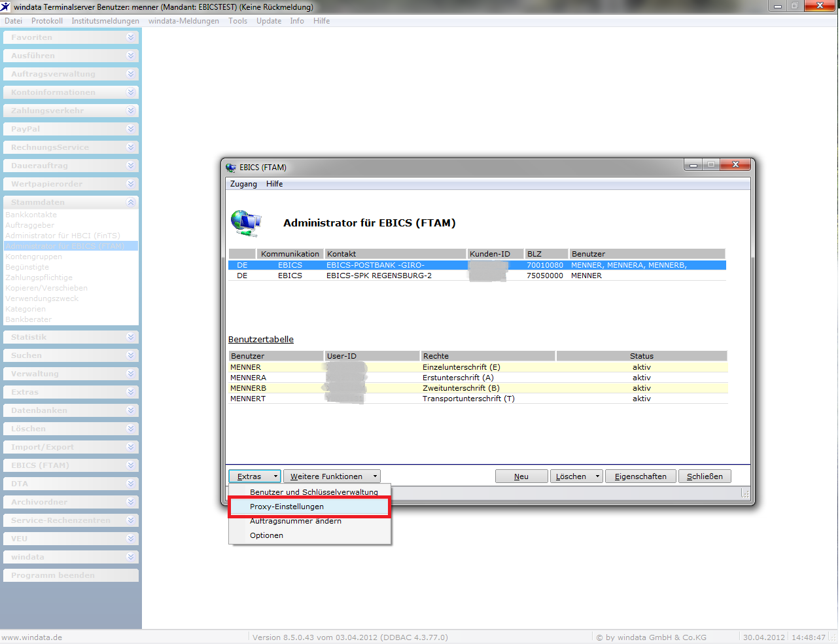Open windata-Meldungen in the main menu bar

tap(184, 21)
